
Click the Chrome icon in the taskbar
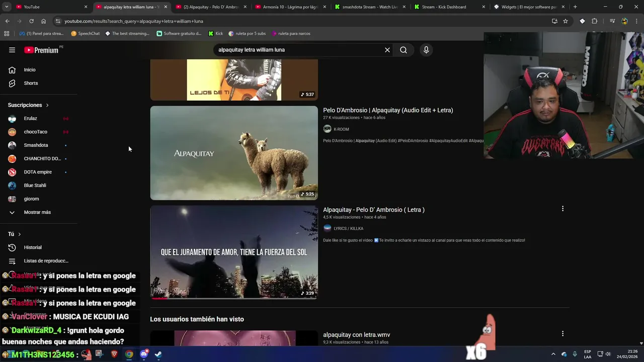tap(129, 354)
